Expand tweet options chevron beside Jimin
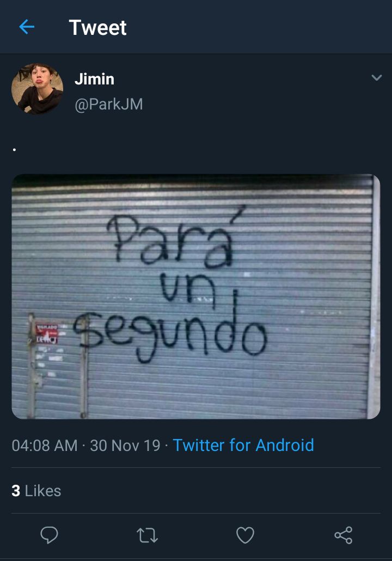The width and height of the screenshot is (392, 561). click(x=377, y=78)
